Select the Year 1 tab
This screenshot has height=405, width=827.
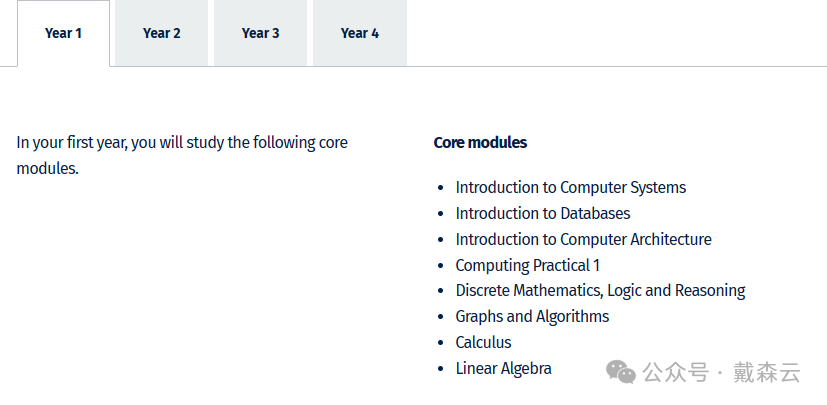coord(63,33)
